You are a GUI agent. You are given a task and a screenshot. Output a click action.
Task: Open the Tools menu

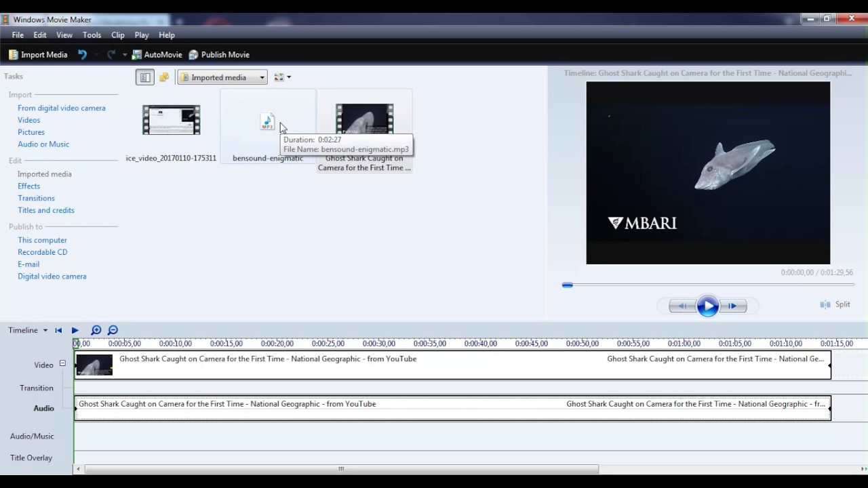pos(92,35)
